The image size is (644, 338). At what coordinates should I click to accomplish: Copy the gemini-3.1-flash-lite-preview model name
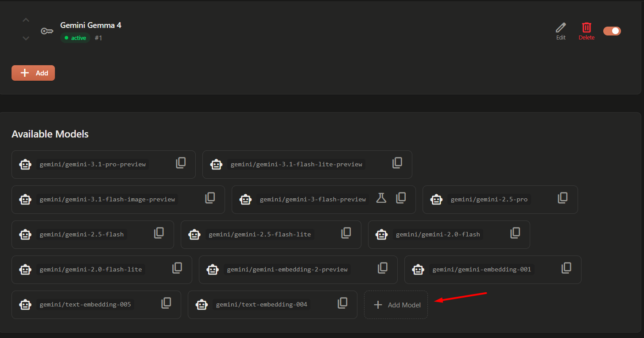(x=397, y=163)
